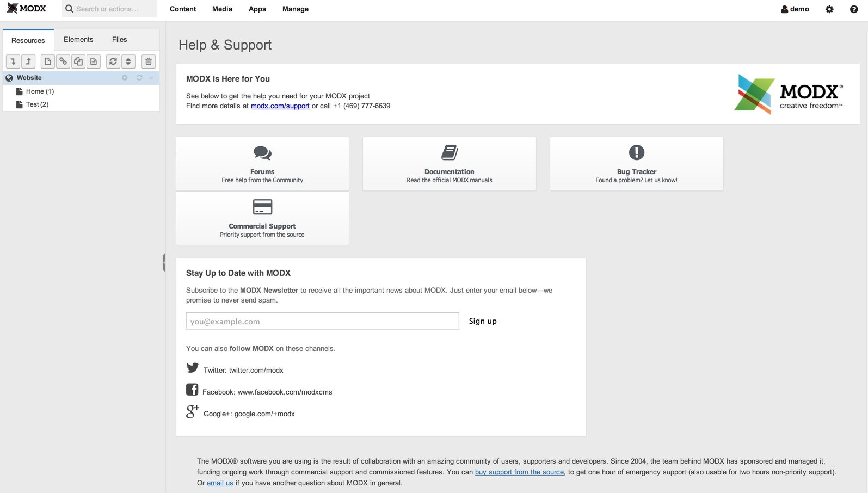
Task: Open the Content menu
Action: 183,9
